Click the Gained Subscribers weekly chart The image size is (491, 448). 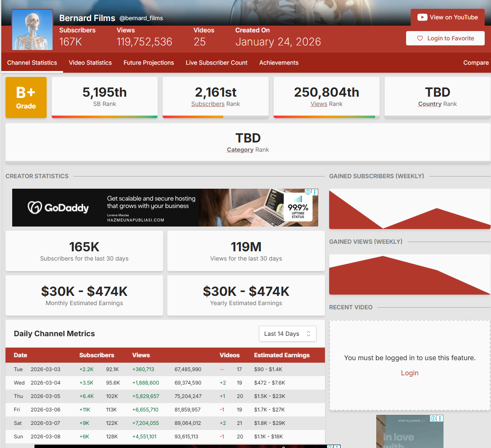(409, 209)
